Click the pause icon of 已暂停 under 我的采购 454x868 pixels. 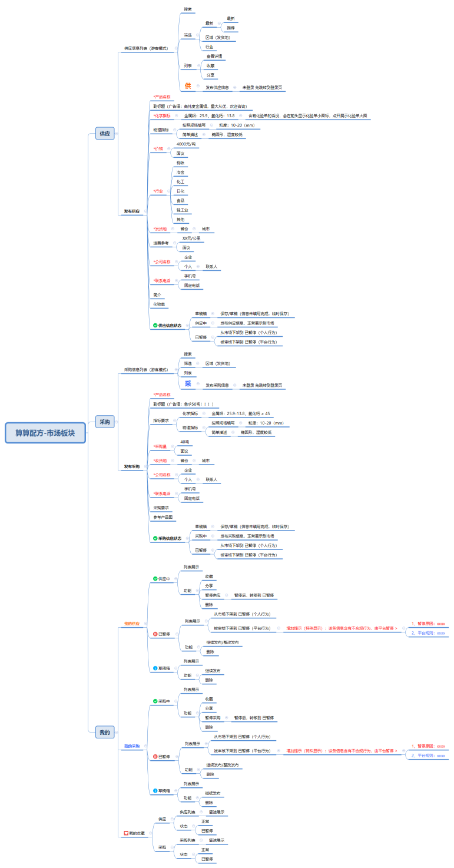[x=155, y=757]
